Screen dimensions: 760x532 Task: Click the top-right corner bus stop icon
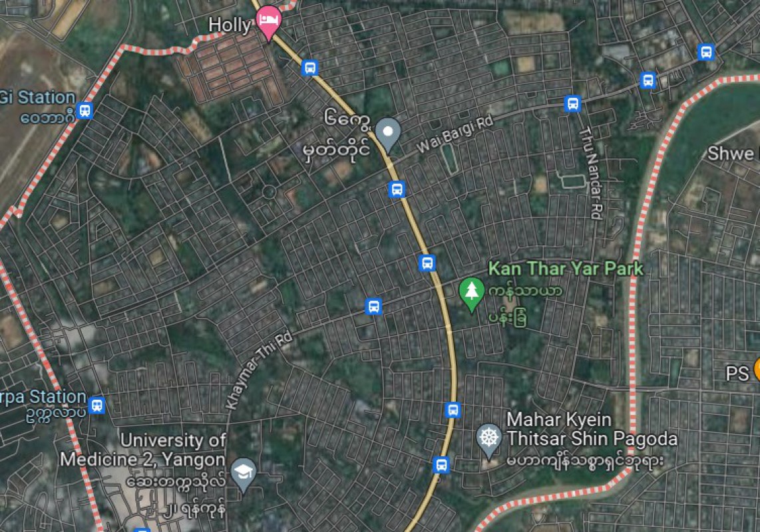coord(706,52)
